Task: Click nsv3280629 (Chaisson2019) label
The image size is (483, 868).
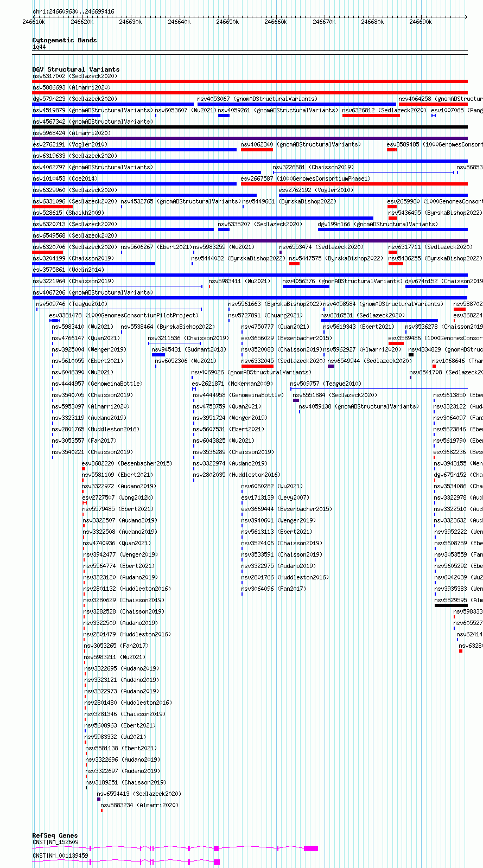Action: click(x=124, y=600)
